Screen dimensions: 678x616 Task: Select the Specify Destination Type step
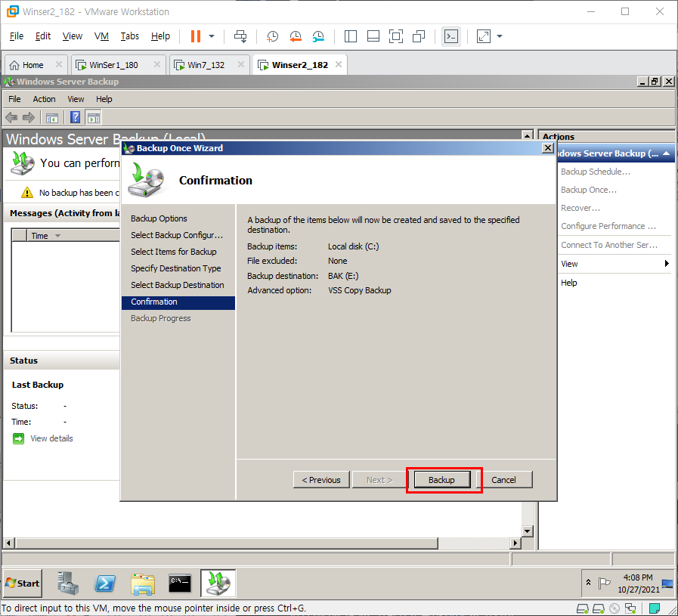pyautogui.click(x=175, y=268)
